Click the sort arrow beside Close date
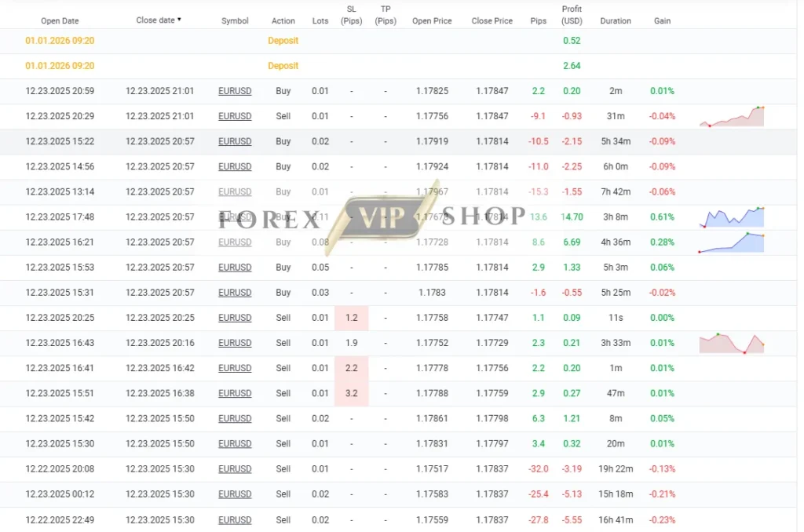The height and width of the screenshot is (532, 804). pyautogui.click(x=179, y=20)
